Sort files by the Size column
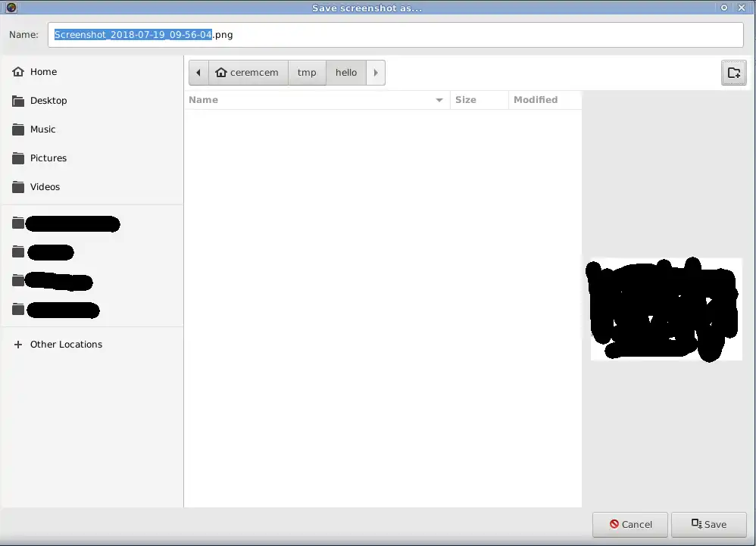Screen dimensions: 756x546 (480, 100)
